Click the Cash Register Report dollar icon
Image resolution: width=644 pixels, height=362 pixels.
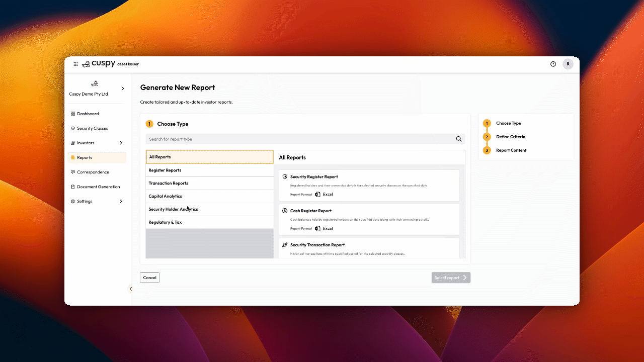click(x=285, y=211)
